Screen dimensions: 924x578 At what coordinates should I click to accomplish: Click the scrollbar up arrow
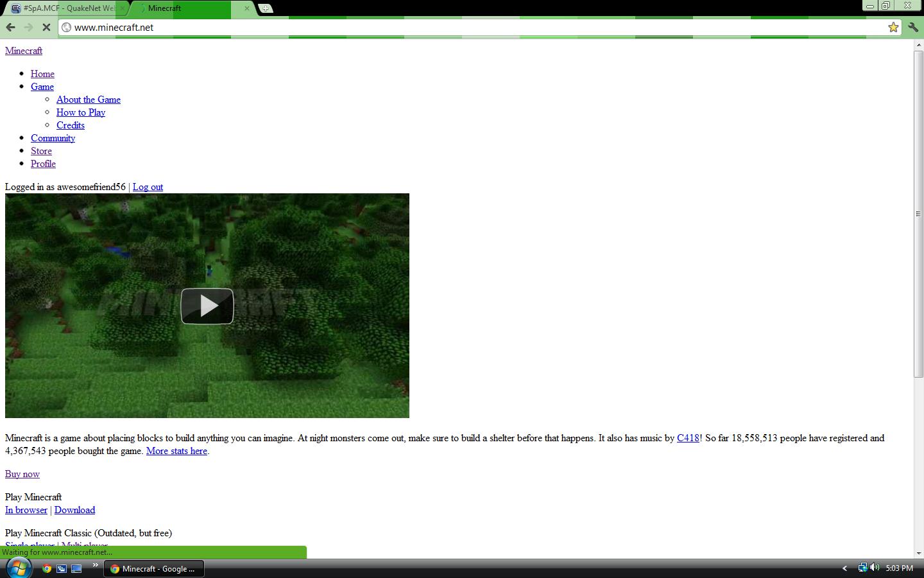[x=918, y=44]
